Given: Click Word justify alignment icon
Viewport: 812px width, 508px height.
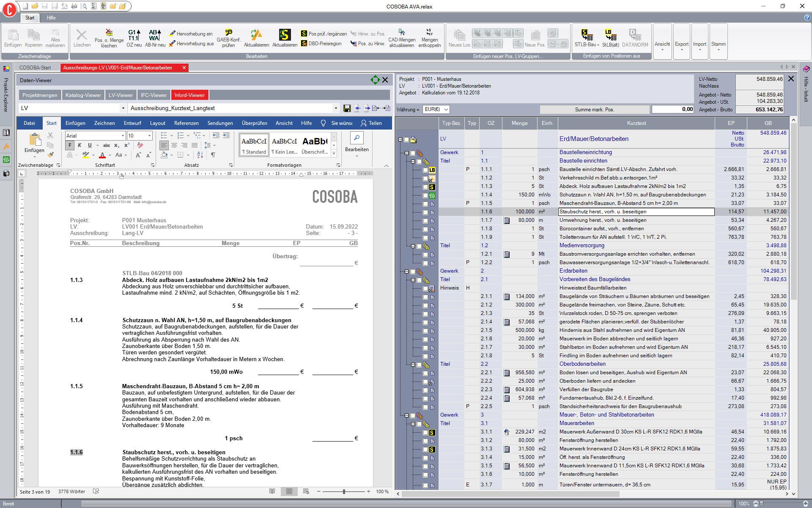Looking at the screenshot, I should (x=194, y=145).
